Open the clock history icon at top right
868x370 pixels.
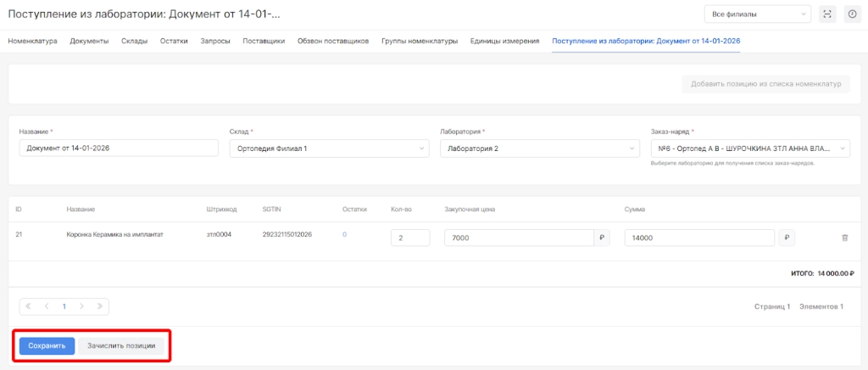click(852, 14)
